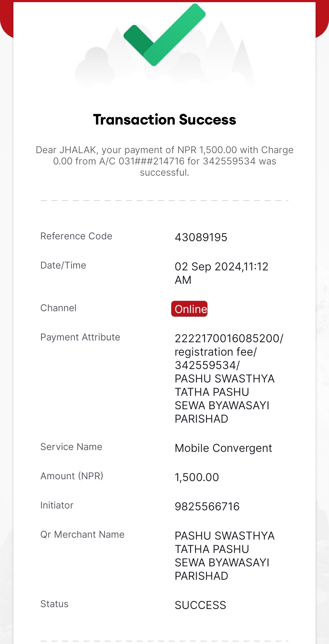The image size is (329, 644).
Task: Tap the green success checkmark icon
Action: pos(164,35)
